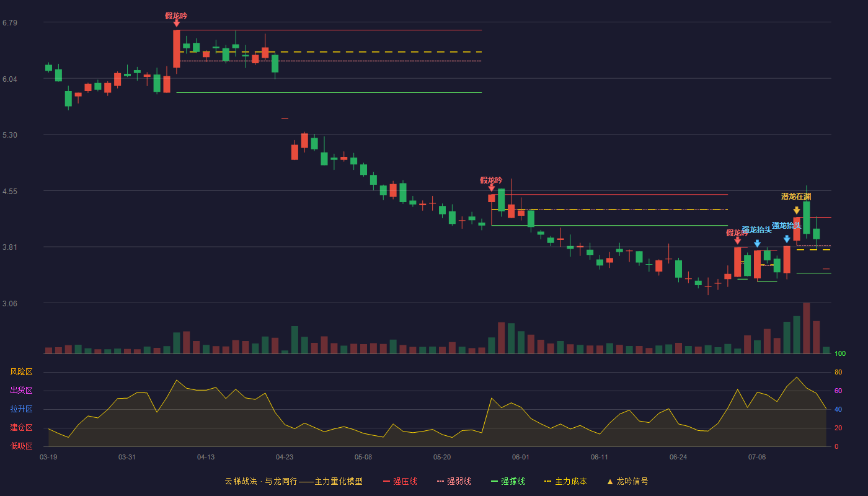Viewport: 868px width, 496px height.
Task: Click the tallest red volume bar
Action: pos(807,328)
